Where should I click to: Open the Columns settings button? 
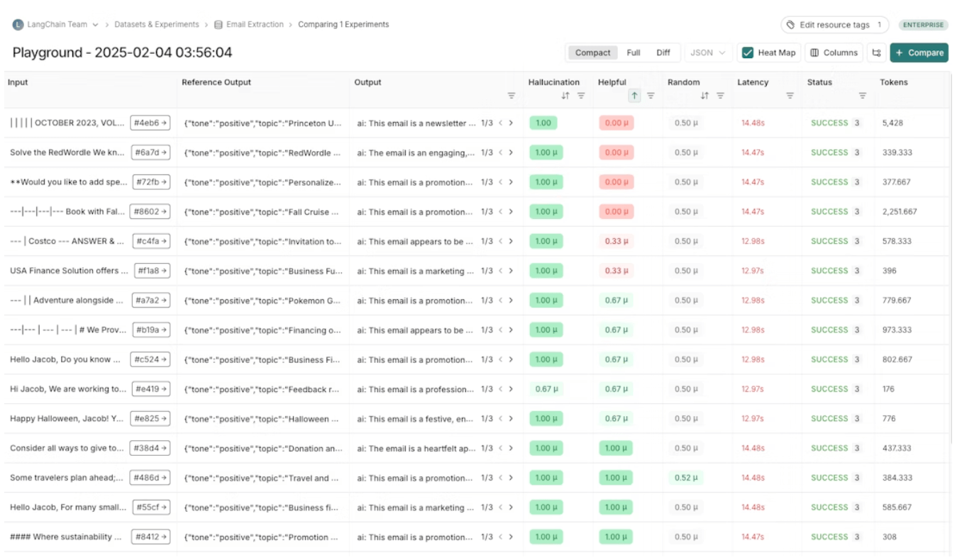tap(834, 52)
